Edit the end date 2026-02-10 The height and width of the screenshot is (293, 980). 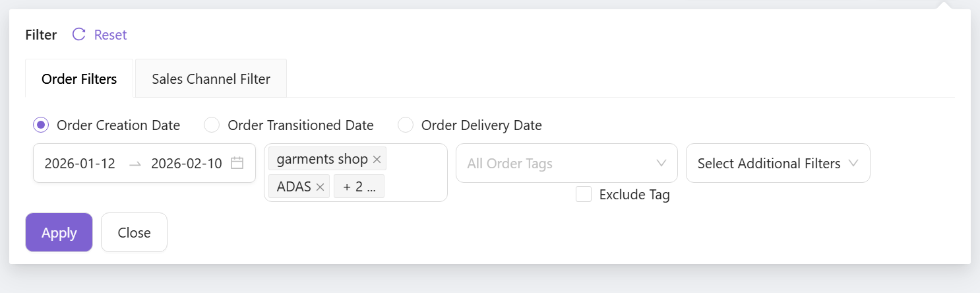tap(187, 164)
